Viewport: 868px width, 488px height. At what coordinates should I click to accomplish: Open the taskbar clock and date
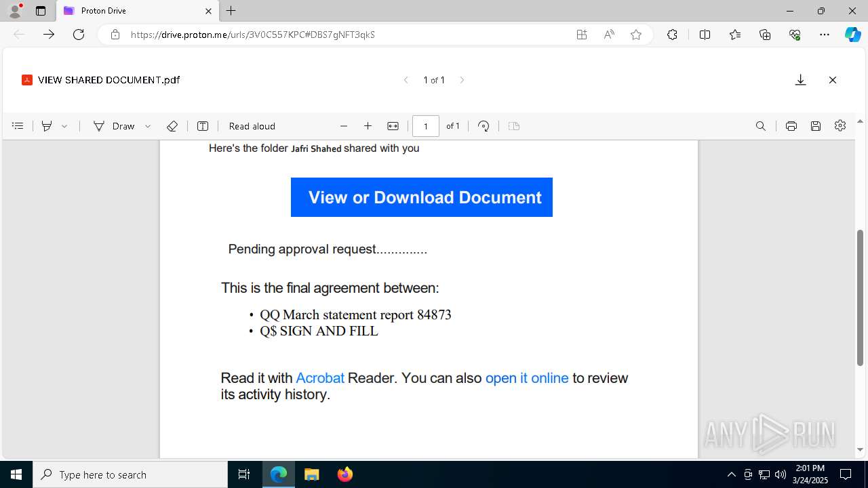coord(810,474)
